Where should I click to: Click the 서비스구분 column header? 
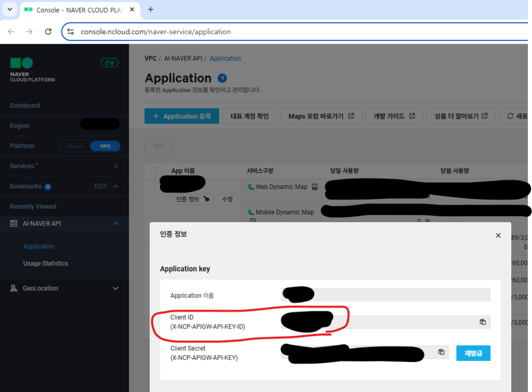[260, 171]
